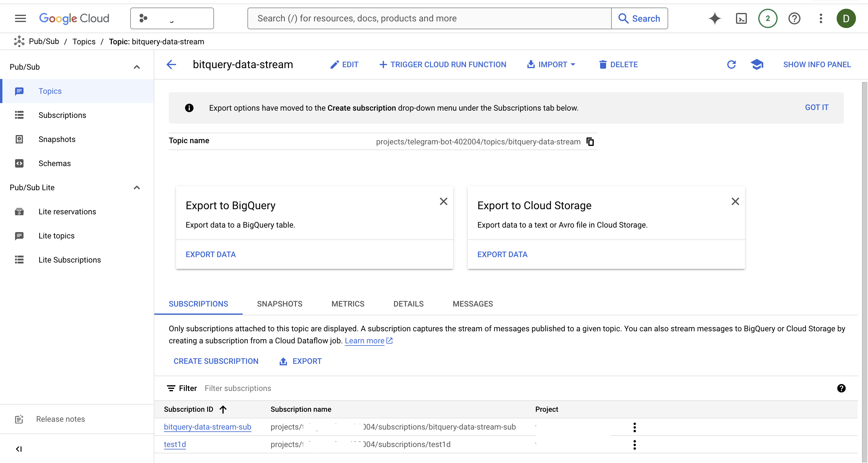The height and width of the screenshot is (463, 868).
Task: Collapse the Pub/Sub sidebar section
Action: (x=137, y=67)
